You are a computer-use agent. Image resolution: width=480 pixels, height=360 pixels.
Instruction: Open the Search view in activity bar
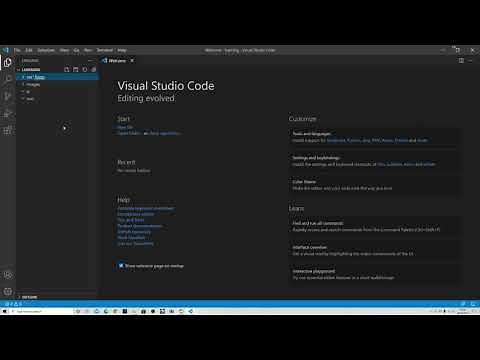pyautogui.click(x=8, y=79)
